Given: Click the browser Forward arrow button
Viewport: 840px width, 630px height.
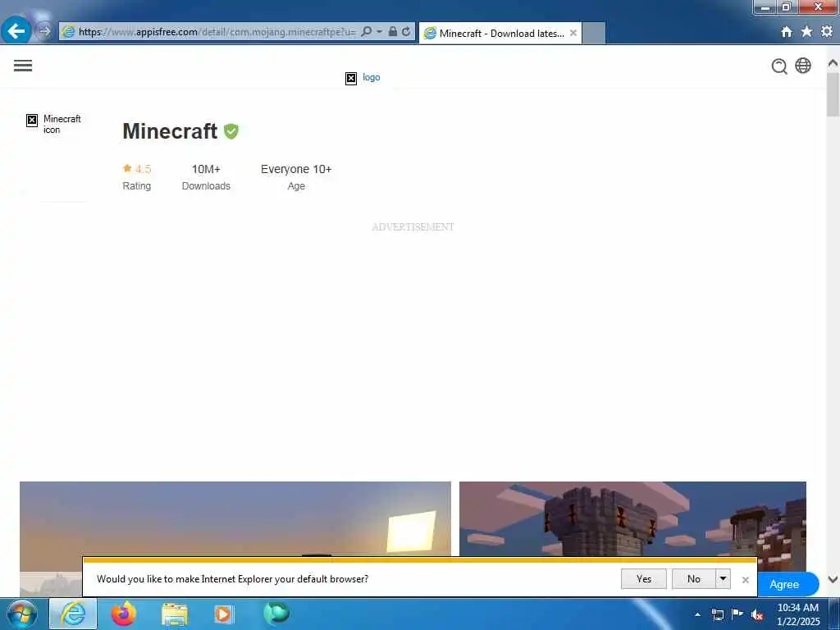Looking at the screenshot, I should coord(44,31).
